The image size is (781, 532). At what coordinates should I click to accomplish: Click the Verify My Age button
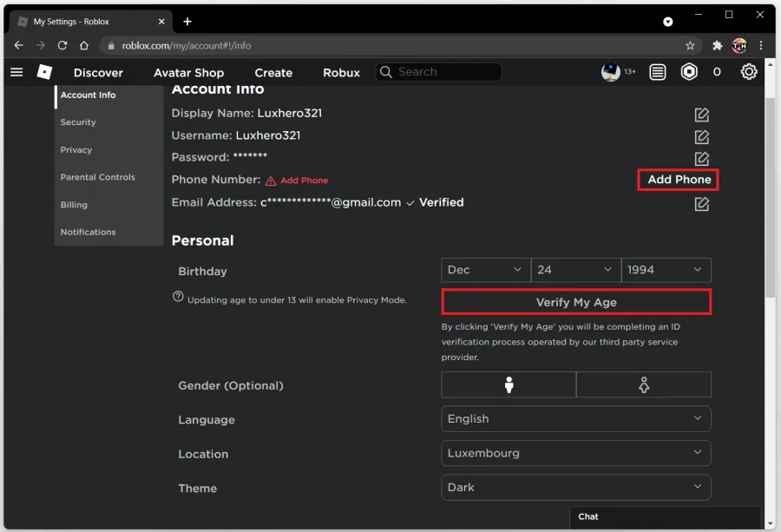[576, 302]
